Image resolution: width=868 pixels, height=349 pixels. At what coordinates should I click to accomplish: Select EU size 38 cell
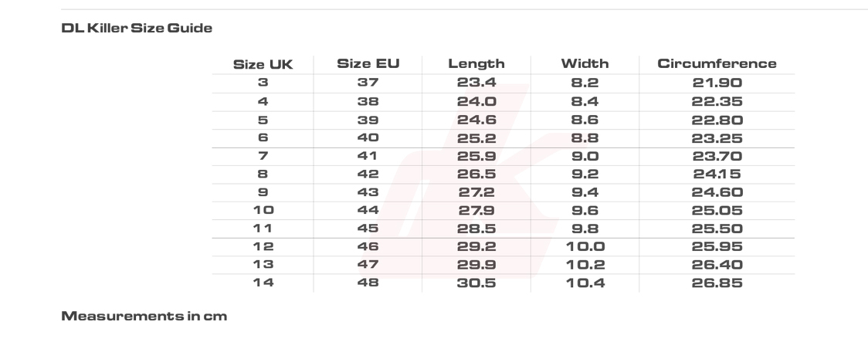[x=368, y=102]
